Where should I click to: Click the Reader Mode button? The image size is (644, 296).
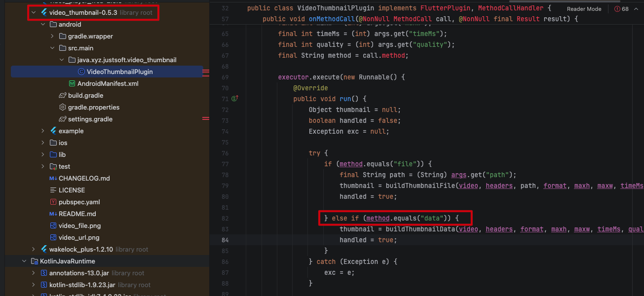pos(584,9)
